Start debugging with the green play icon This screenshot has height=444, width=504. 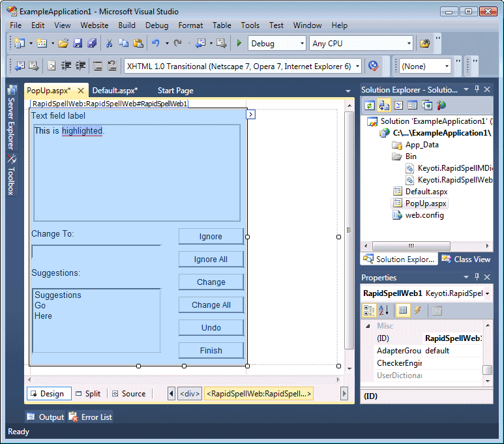coord(239,43)
